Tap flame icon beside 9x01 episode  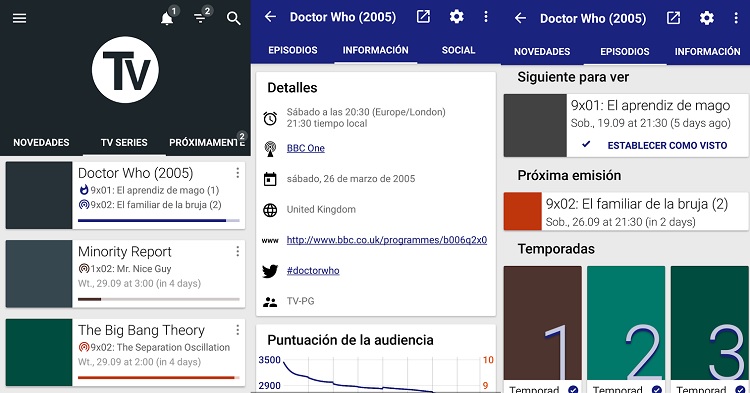(x=84, y=190)
